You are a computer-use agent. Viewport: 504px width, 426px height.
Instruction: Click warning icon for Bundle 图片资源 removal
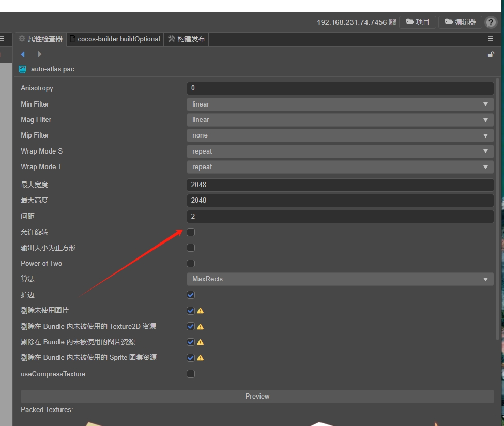(200, 342)
